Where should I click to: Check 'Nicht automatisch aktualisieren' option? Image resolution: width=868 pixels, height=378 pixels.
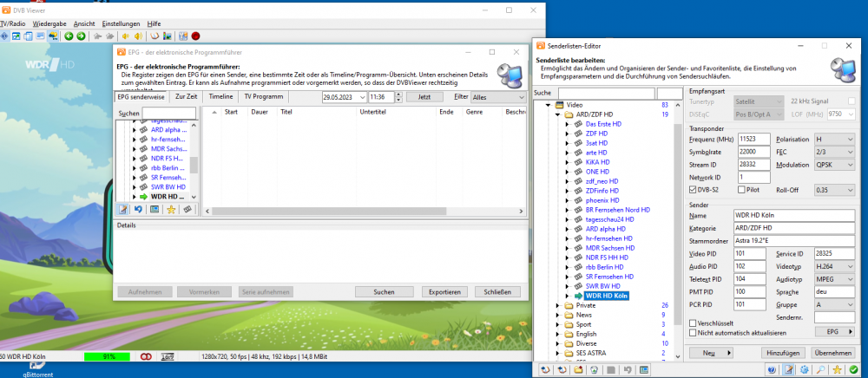tap(692, 332)
